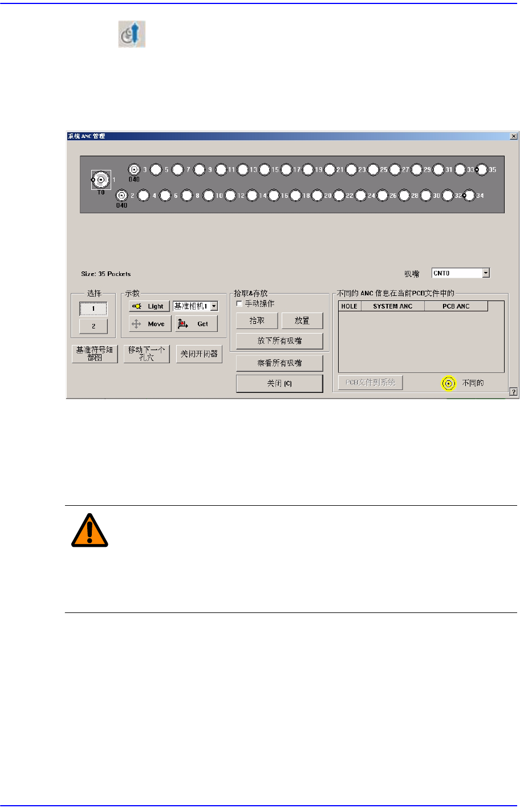Select nozzle pocket 2 labeled 040
The height and width of the screenshot is (812, 520).
coord(122,196)
